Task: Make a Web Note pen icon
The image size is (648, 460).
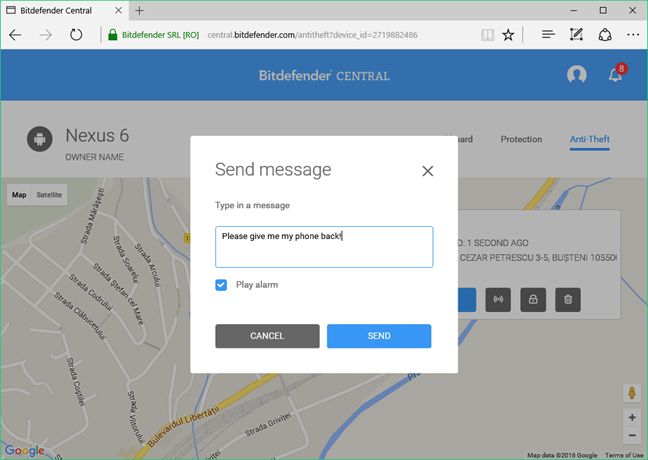Action: [576, 34]
